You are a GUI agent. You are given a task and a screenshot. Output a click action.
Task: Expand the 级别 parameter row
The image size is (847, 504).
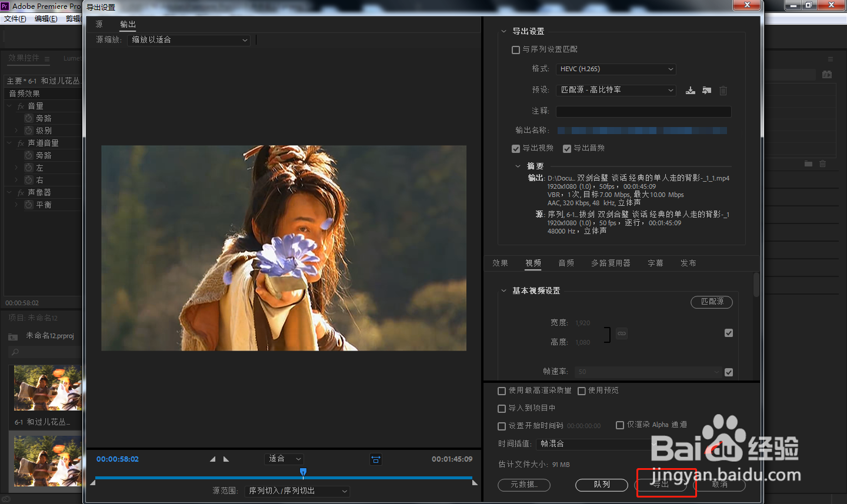(16, 131)
